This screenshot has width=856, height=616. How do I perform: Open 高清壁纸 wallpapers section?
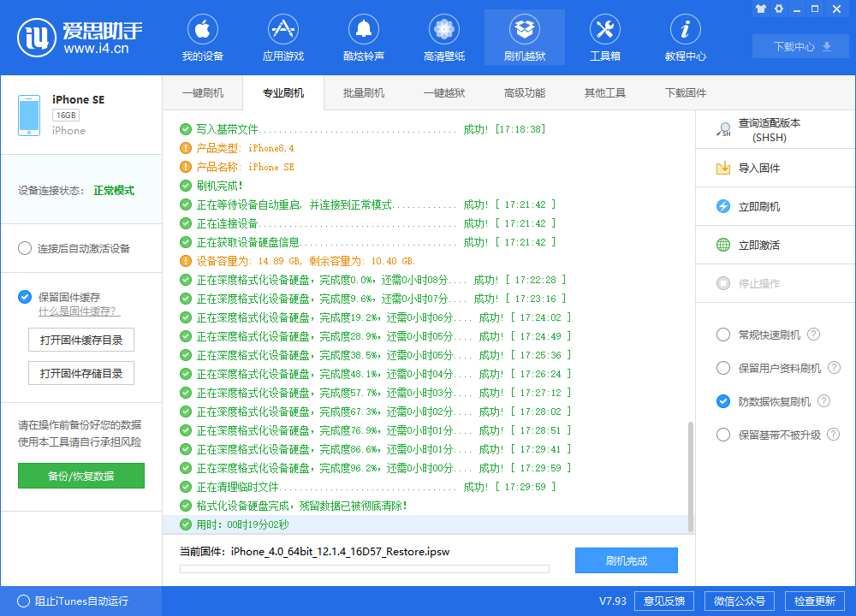443,37
